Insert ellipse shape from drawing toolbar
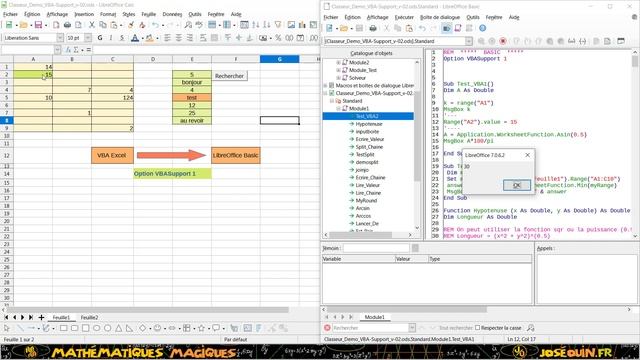The image size is (640, 360). point(96,328)
